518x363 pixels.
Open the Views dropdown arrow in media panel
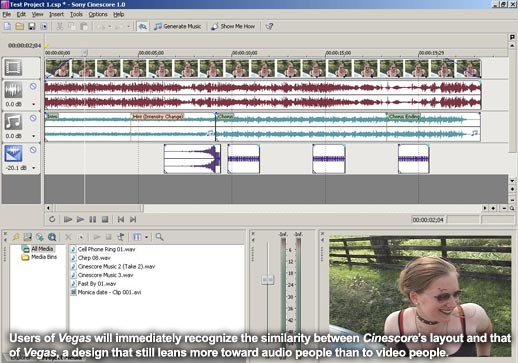pos(146,237)
